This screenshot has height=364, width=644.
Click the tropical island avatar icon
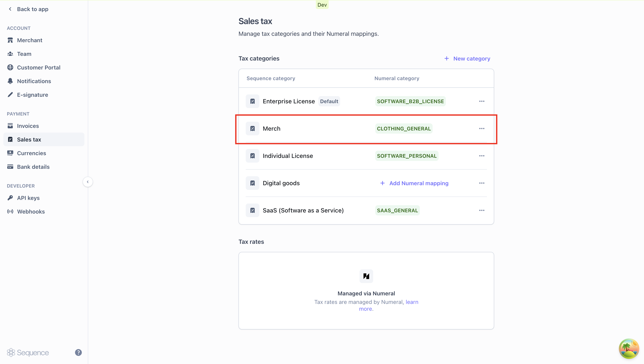click(628, 348)
